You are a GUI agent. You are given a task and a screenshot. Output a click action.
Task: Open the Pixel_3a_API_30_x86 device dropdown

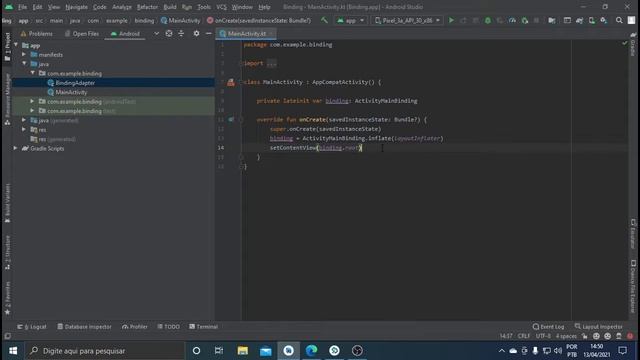coord(407,20)
